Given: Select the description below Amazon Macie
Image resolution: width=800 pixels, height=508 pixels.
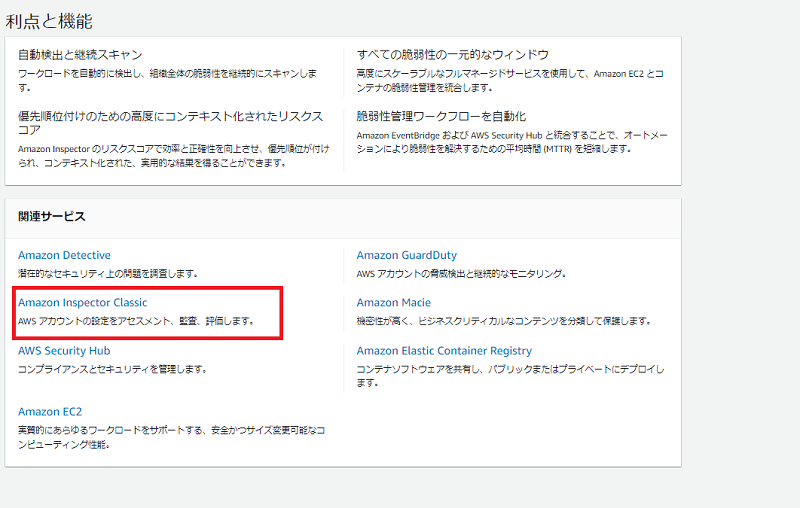Looking at the screenshot, I should 504,321.
